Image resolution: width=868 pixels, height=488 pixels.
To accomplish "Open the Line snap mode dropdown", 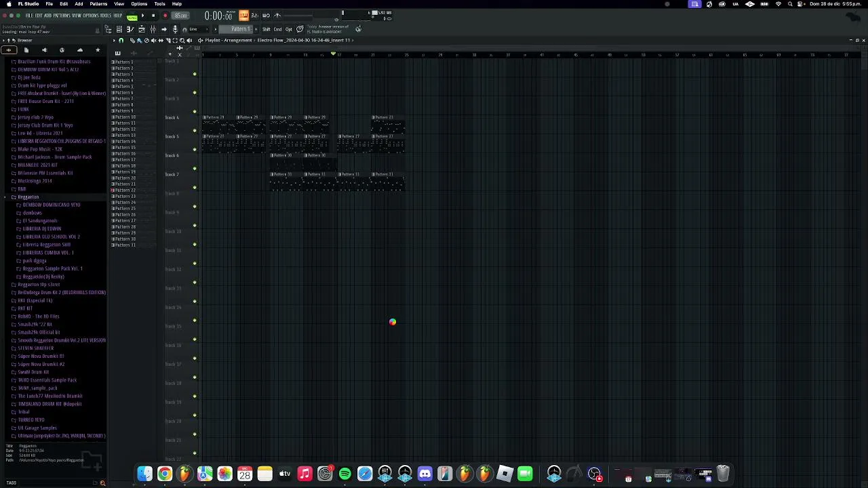I will 197,29.
